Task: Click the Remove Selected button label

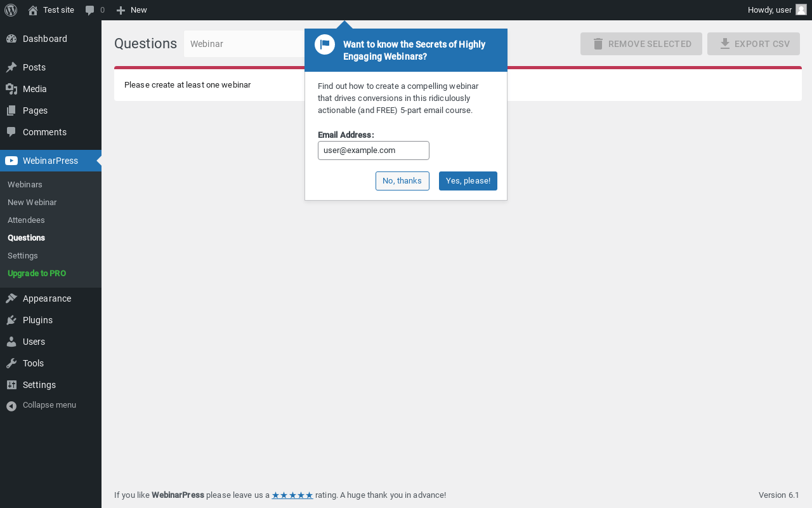Action: click(650, 44)
